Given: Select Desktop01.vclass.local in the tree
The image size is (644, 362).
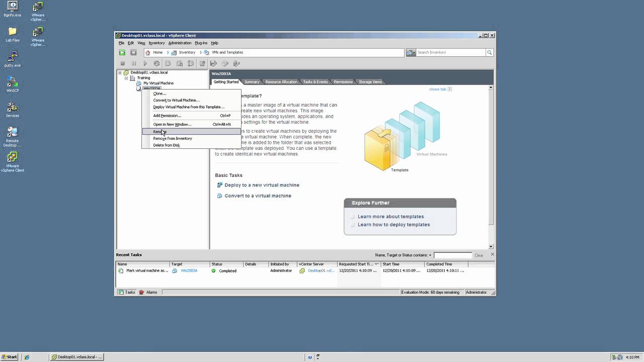Looking at the screenshot, I should [149, 72].
